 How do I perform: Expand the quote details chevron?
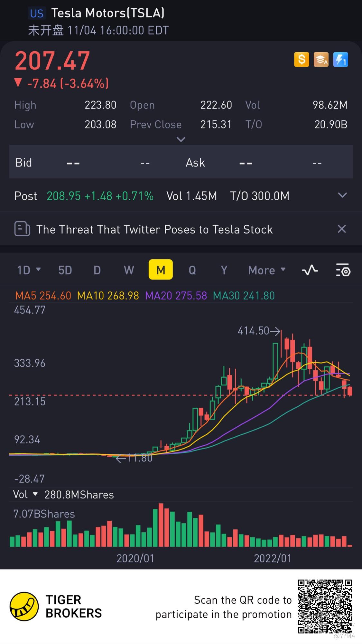(x=181, y=139)
